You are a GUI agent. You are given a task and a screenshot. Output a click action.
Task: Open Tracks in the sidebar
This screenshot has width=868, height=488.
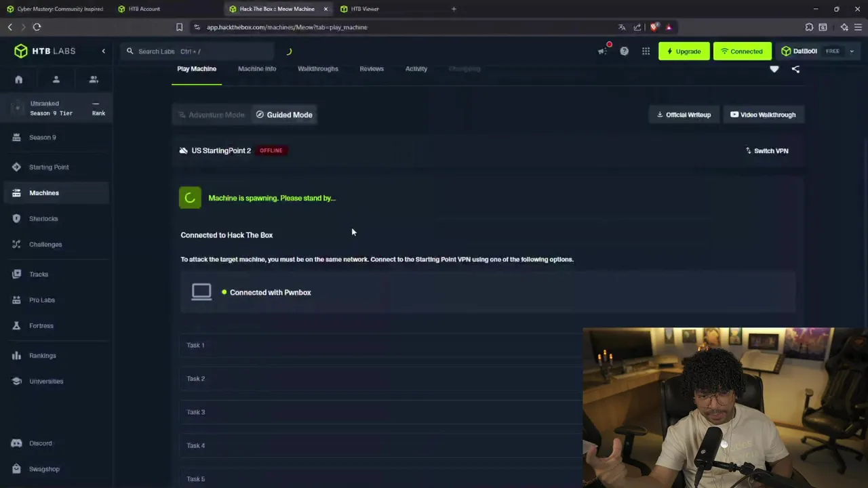[56, 274]
